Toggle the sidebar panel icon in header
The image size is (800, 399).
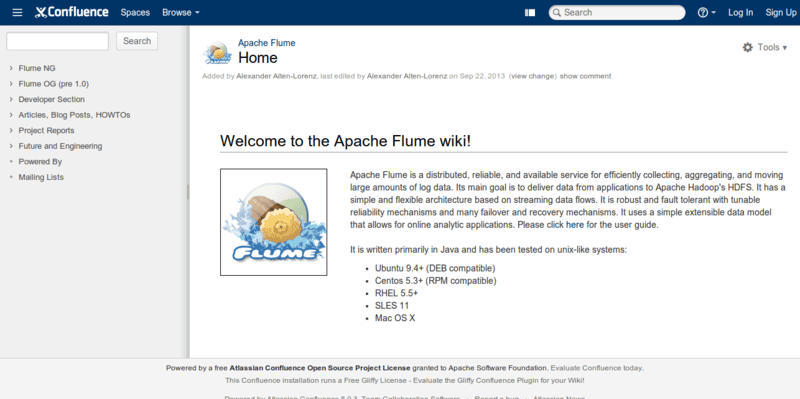(x=530, y=13)
